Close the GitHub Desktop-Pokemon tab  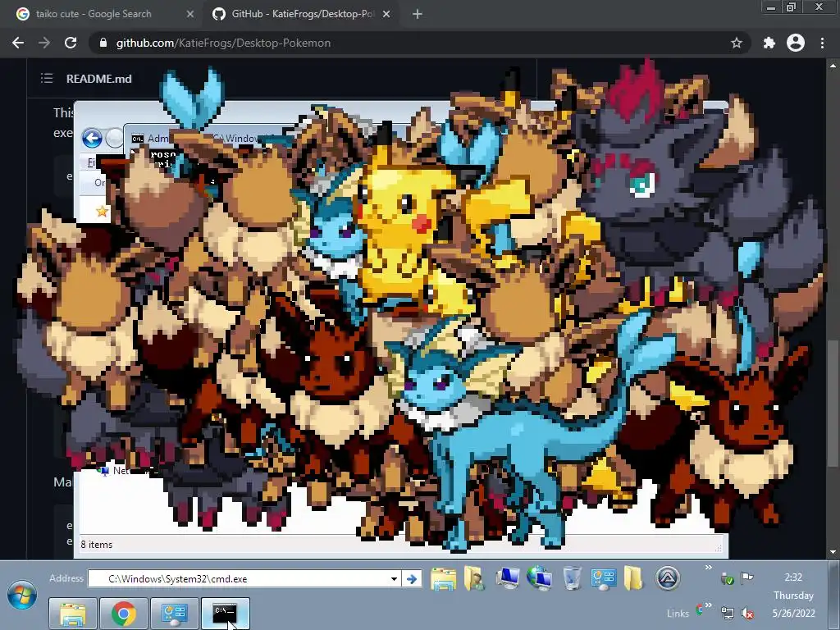[386, 14]
